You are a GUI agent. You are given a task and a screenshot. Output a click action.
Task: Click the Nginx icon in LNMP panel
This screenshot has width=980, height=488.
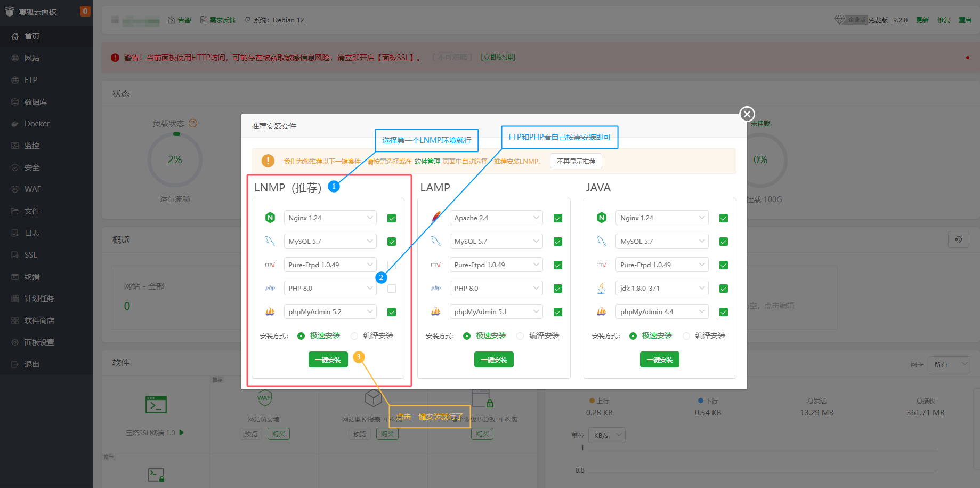(x=270, y=218)
